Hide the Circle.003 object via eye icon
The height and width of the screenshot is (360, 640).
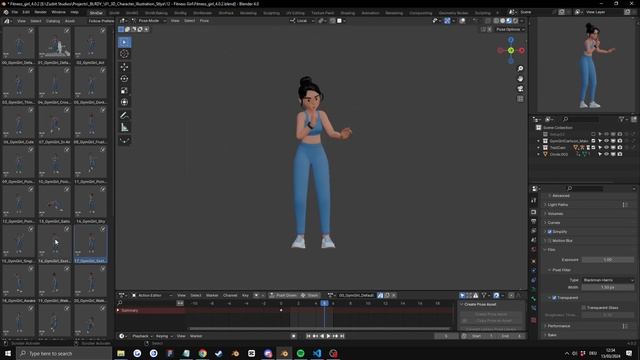607,154
